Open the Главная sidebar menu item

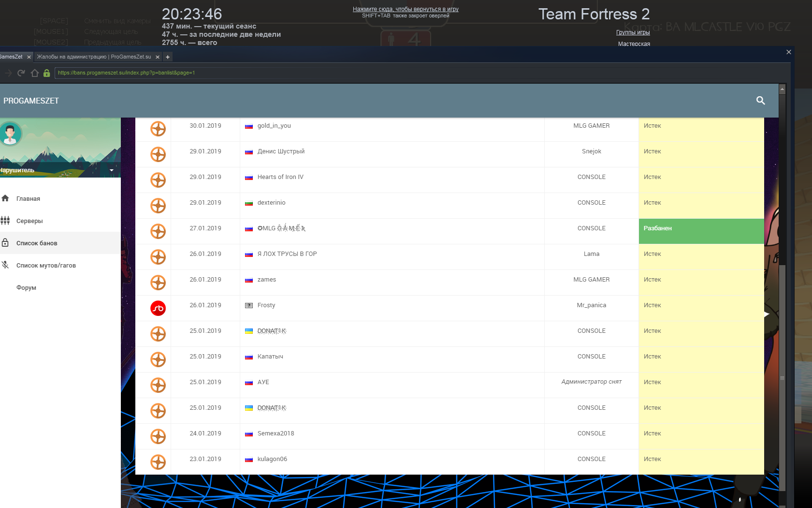(x=28, y=199)
